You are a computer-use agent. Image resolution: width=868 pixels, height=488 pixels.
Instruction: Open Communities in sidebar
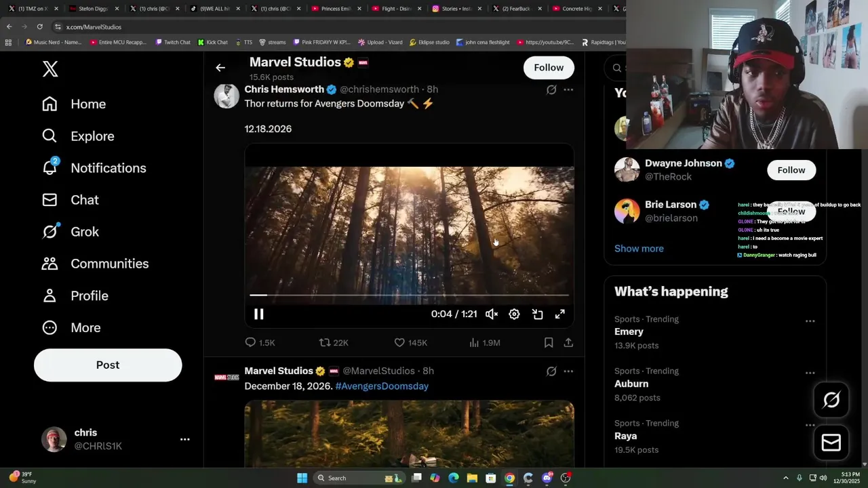(95, 263)
